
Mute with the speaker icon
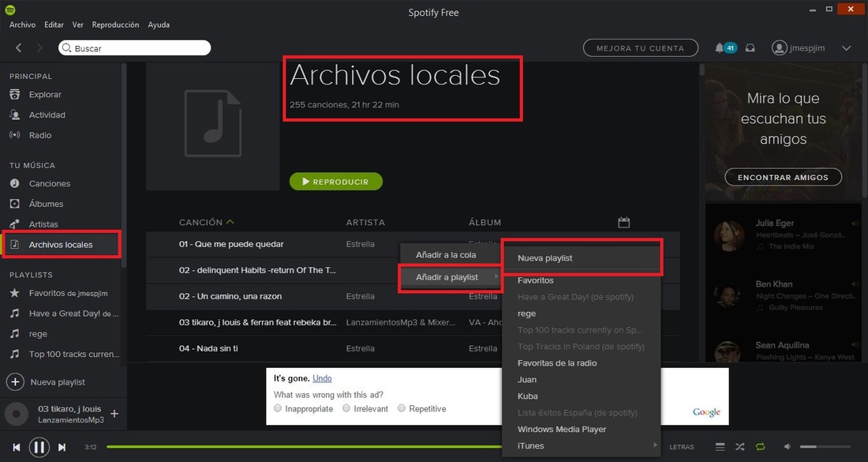788,446
